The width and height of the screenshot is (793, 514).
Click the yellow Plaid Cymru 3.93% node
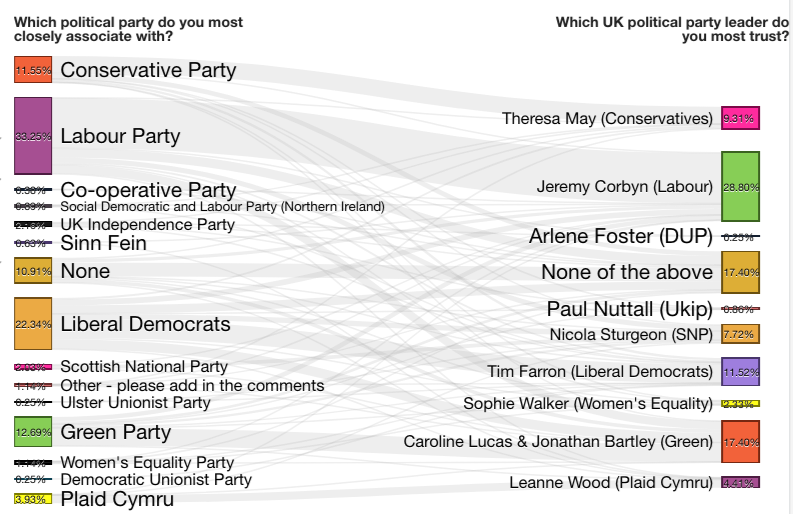point(33,499)
